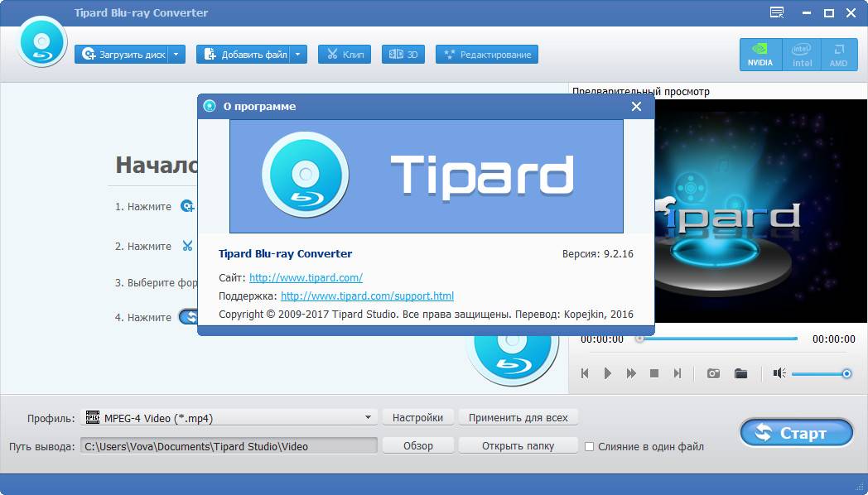Open the Профиль MPEG-4 Video dropdown

point(229,417)
